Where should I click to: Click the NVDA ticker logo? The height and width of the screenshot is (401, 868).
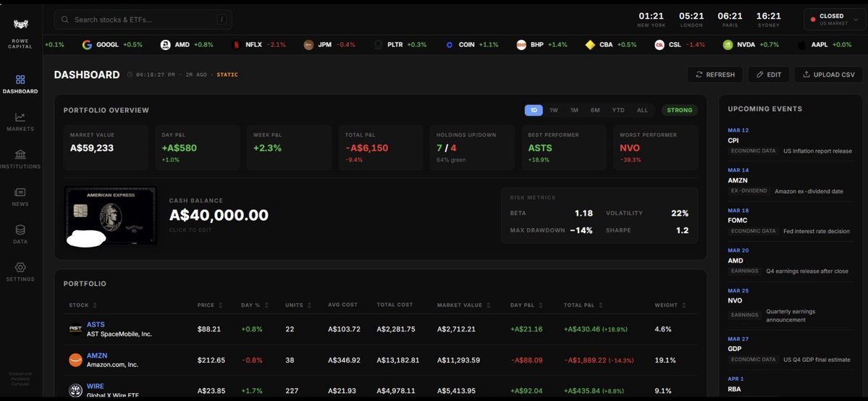728,45
